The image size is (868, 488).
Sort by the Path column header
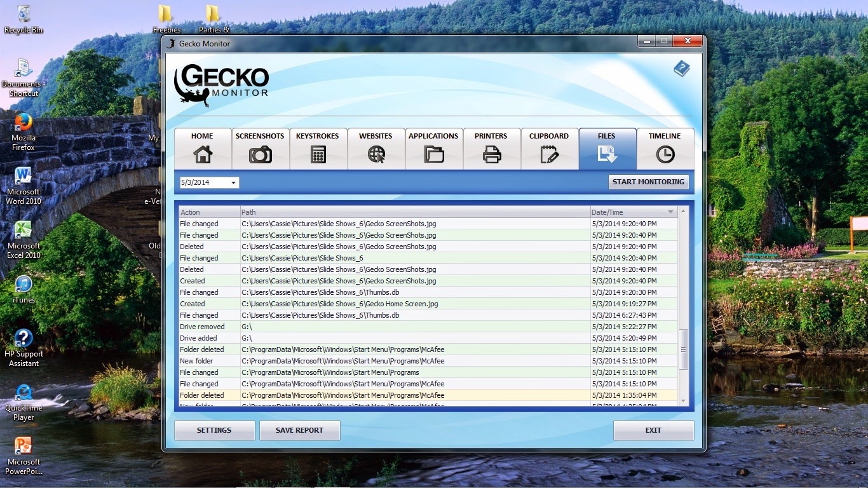(x=415, y=212)
